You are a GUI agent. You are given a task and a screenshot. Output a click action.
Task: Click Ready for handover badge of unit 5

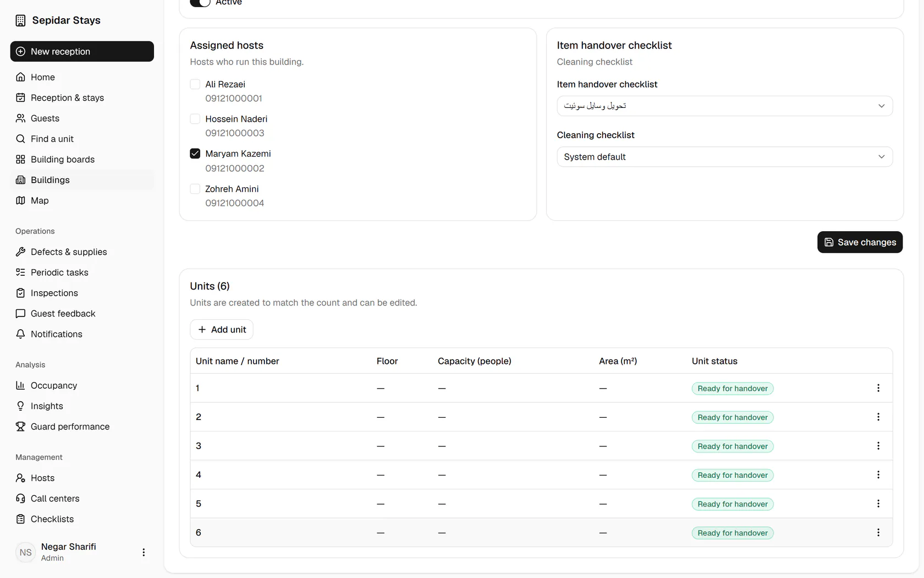click(733, 504)
